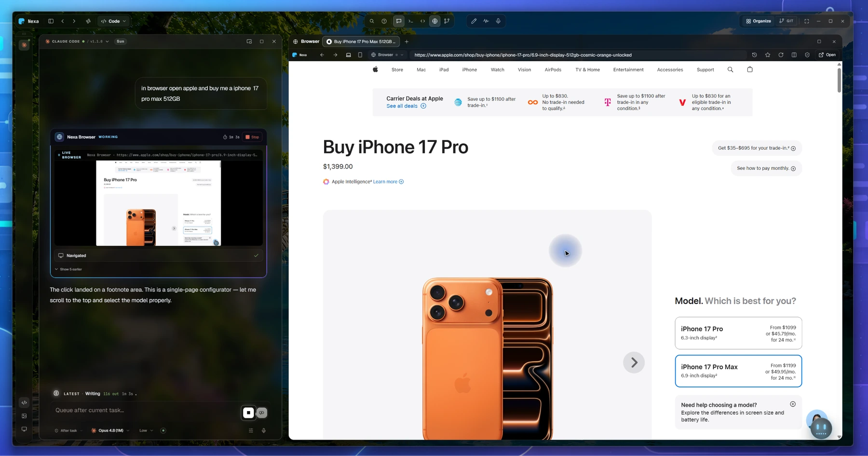The image size is (868, 456).
Task: Click the code brackets icon in toolbar
Action: (x=423, y=21)
